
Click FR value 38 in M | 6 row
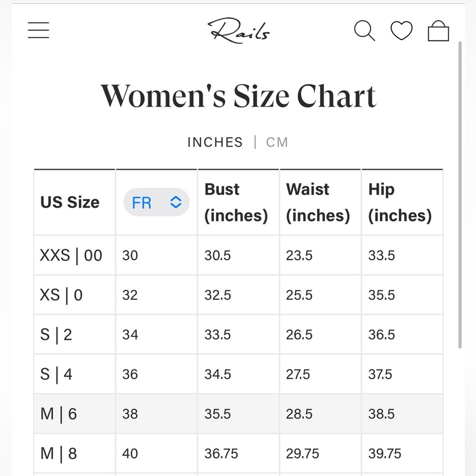click(x=130, y=414)
